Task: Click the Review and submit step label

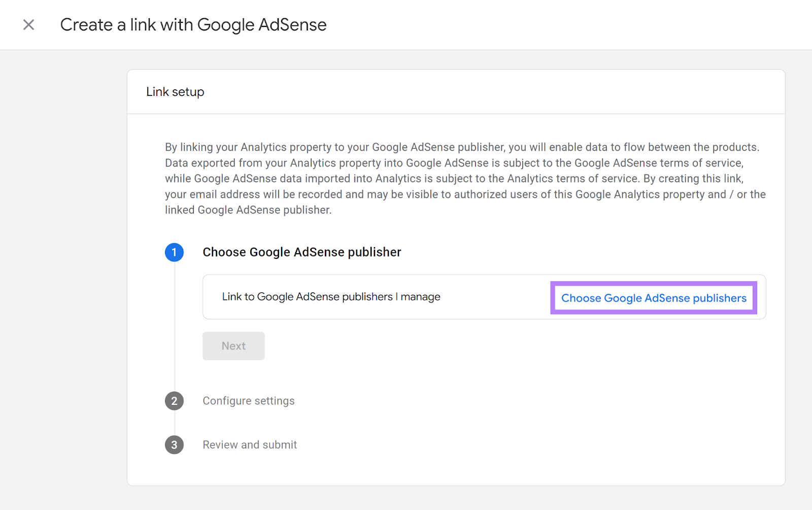Action: point(249,445)
